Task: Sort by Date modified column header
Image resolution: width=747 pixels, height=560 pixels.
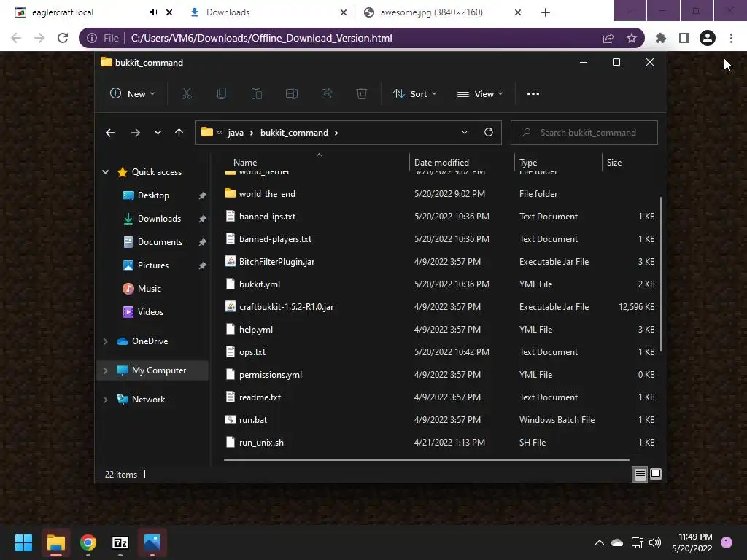Action: click(x=441, y=163)
